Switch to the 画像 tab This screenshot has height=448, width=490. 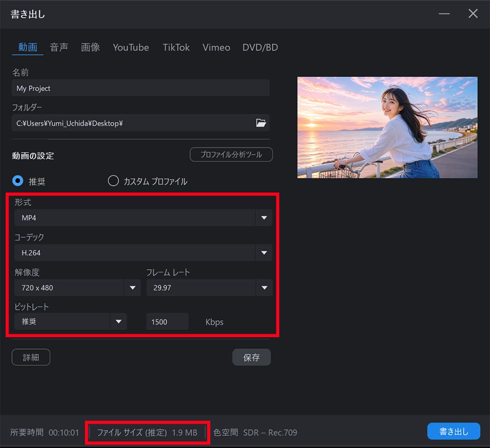click(90, 47)
